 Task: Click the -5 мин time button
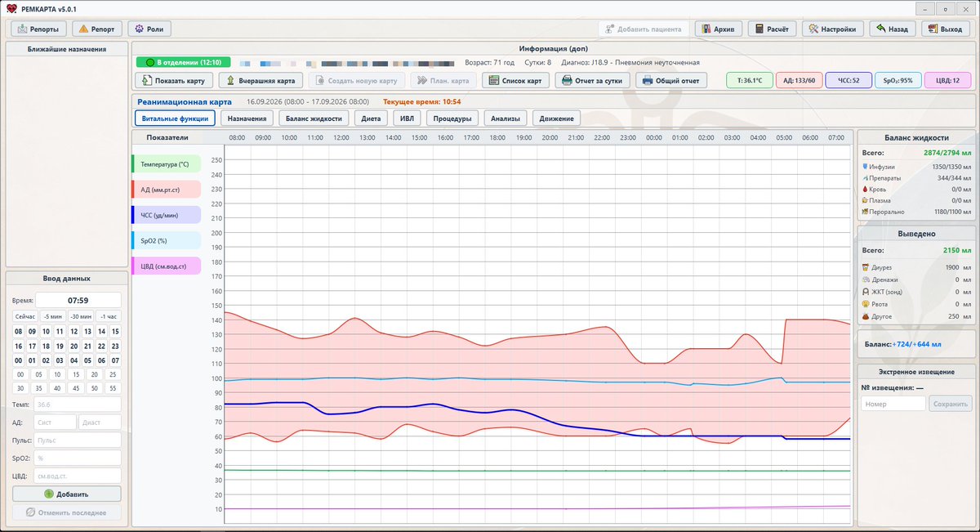point(51,316)
